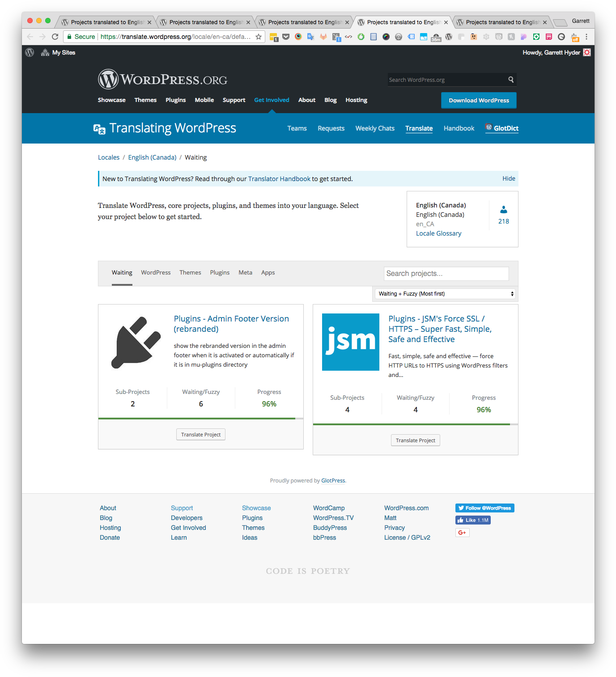The width and height of the screenshot is (616, 677).
Task: Open Plugins - Admin Footer Version project title
Action: click(231, 324)
